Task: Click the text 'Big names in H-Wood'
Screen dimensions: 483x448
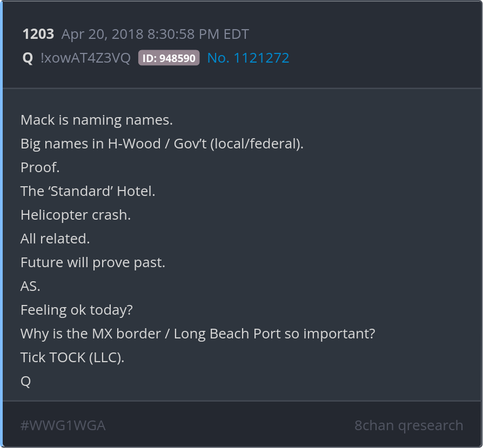Action: [91, 144]
